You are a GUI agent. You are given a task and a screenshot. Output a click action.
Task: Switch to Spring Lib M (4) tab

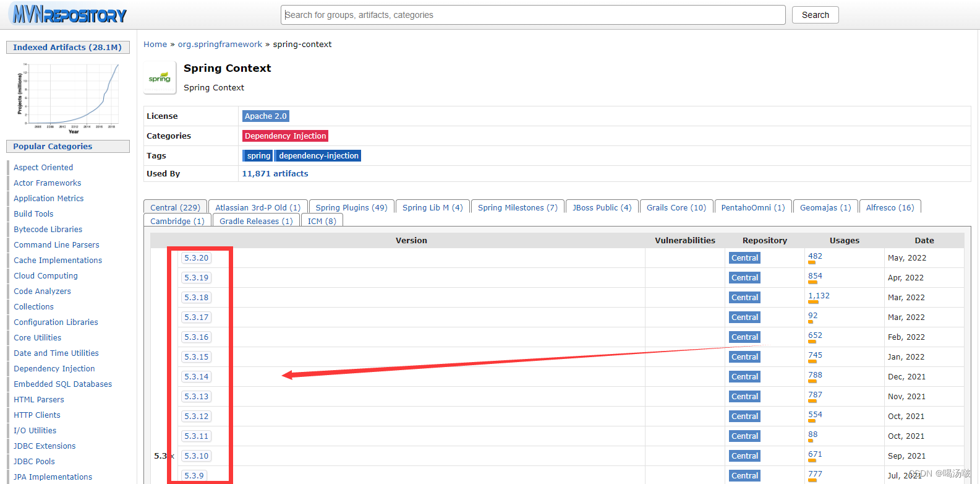pos(433,207)
